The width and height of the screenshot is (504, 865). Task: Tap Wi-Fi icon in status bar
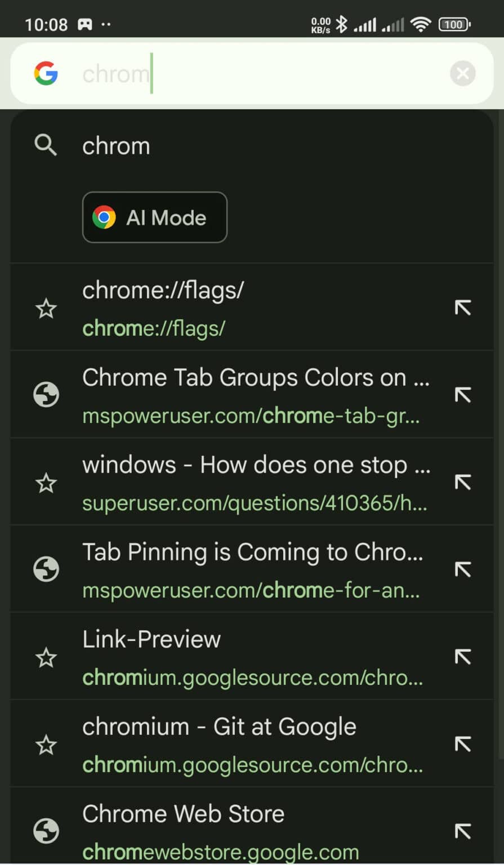[420, 24]
